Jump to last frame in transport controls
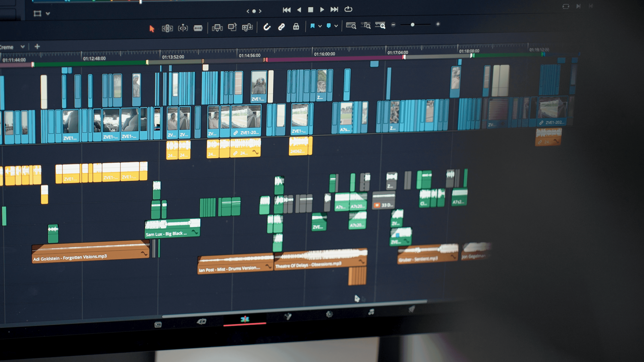This screenshot has height=362, width=644. pyautogui.click(x=334, y=10)
